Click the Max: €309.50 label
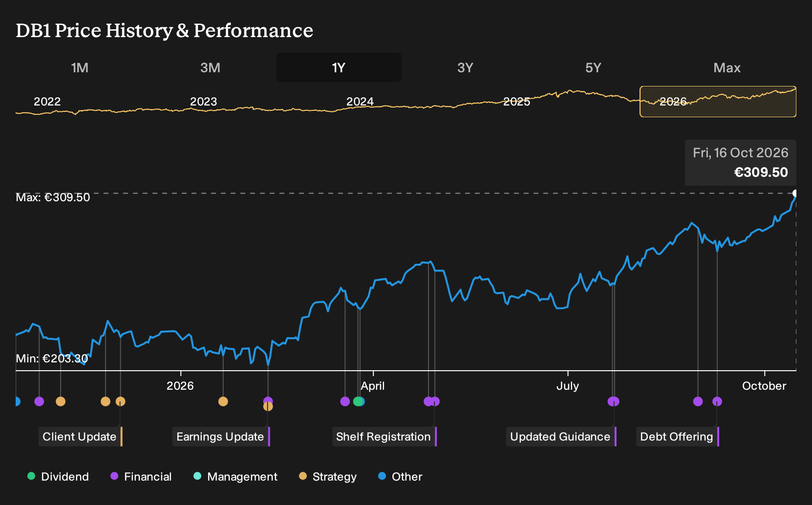Image resolution: width=812 pixels, height=505 pixels. (53, 197)
